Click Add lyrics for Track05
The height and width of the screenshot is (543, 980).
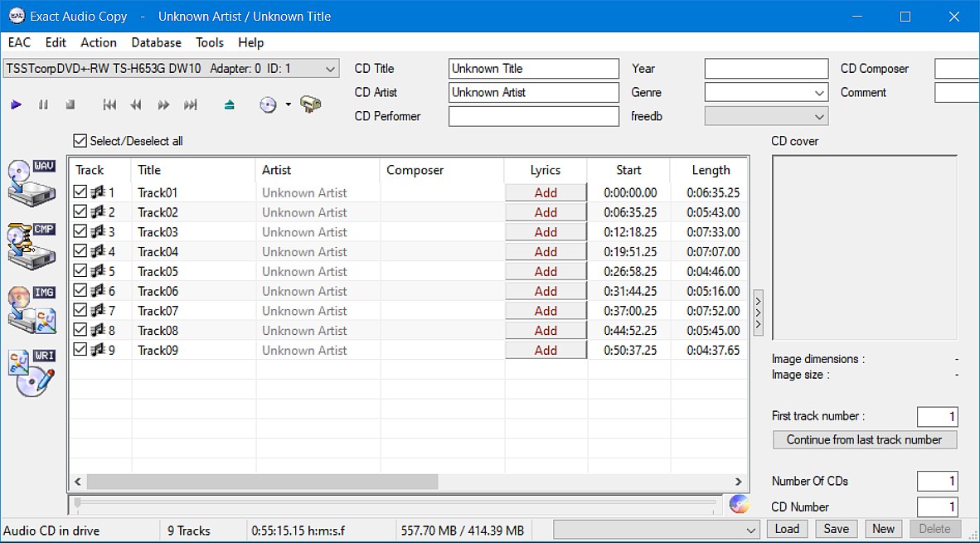pyautogui.click(x=546, y=271)
